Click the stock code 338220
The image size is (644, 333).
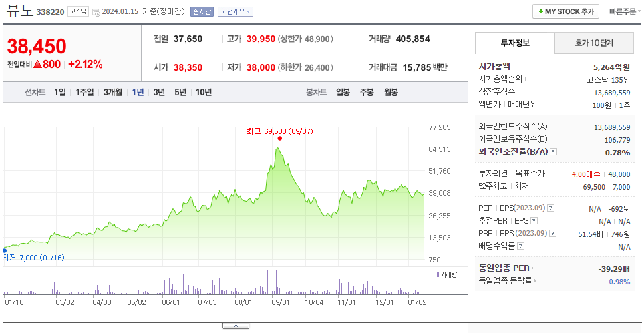click(x=50, y=12)
